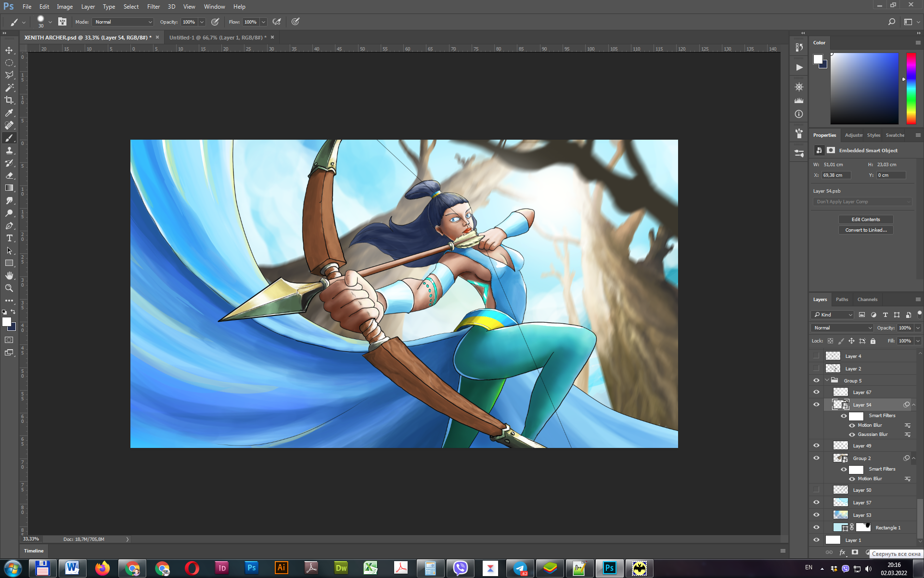Select the Rectangle shape tool
Viewport: 924px width, 578px height.
point(9,263)
